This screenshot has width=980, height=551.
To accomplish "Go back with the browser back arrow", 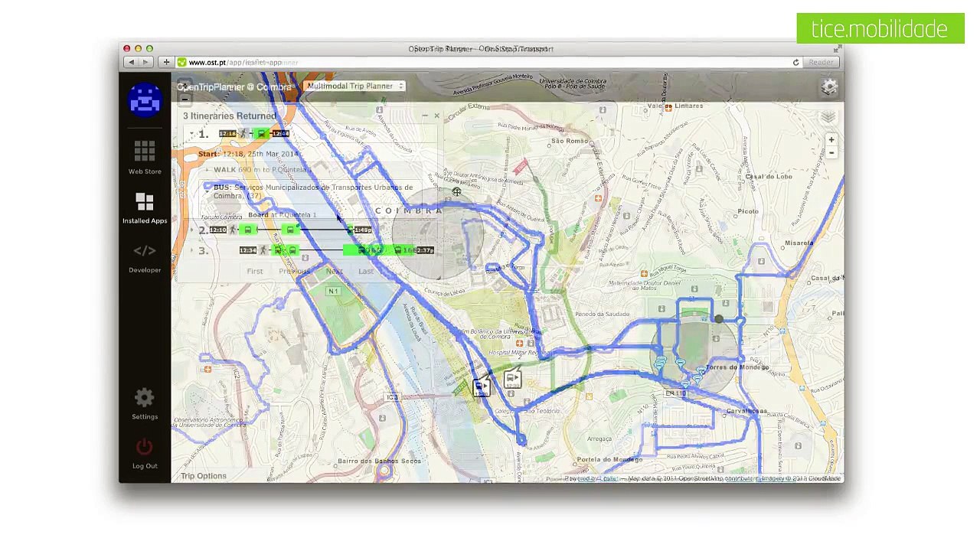I will pos(132,62).
